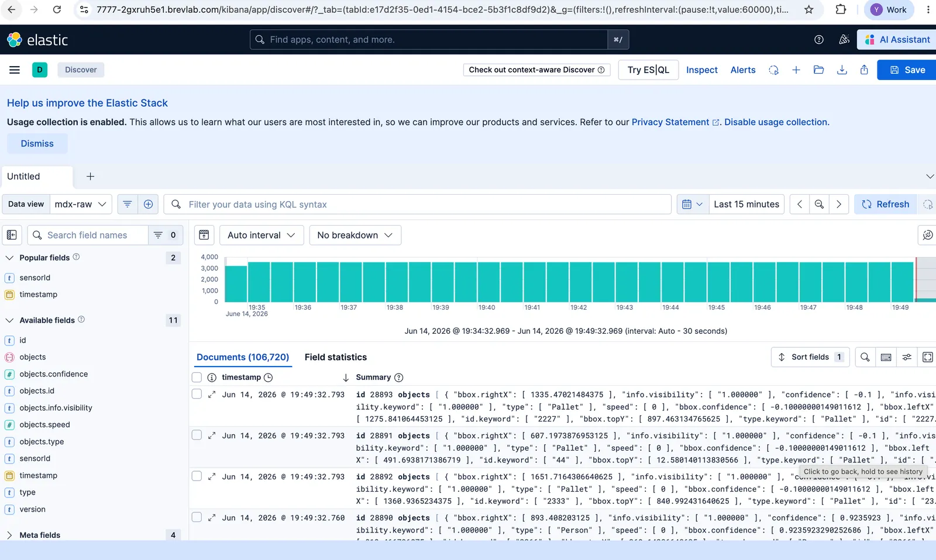Toggle sort direction on timestamp column
The width and height of the screenshot is (936, 560).
click(x=346, y=378)
